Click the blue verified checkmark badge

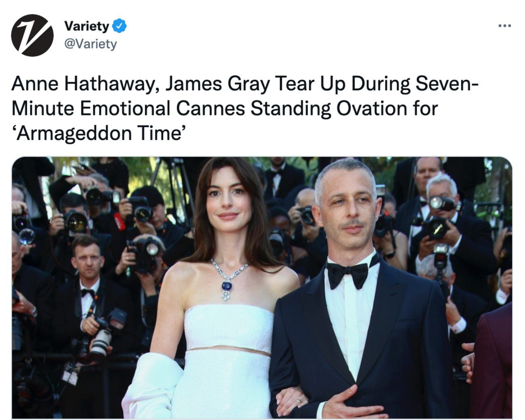[x=119, y=26]
